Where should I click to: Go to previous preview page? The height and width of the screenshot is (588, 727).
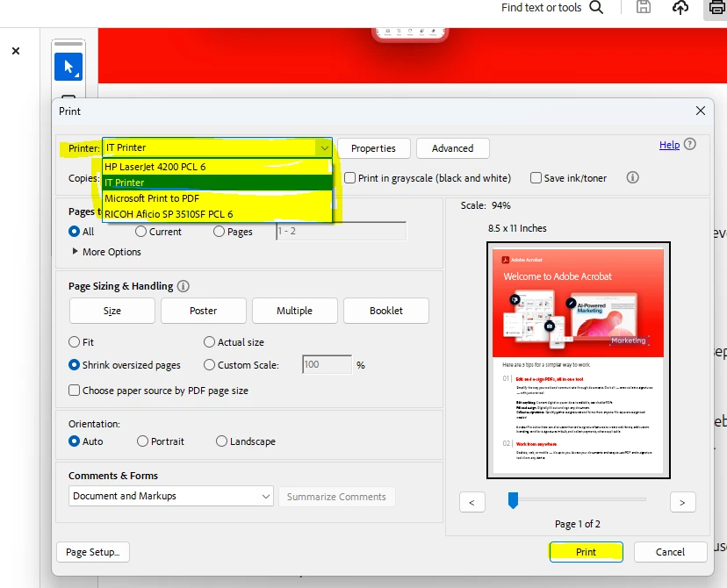[x=472, y=502]
